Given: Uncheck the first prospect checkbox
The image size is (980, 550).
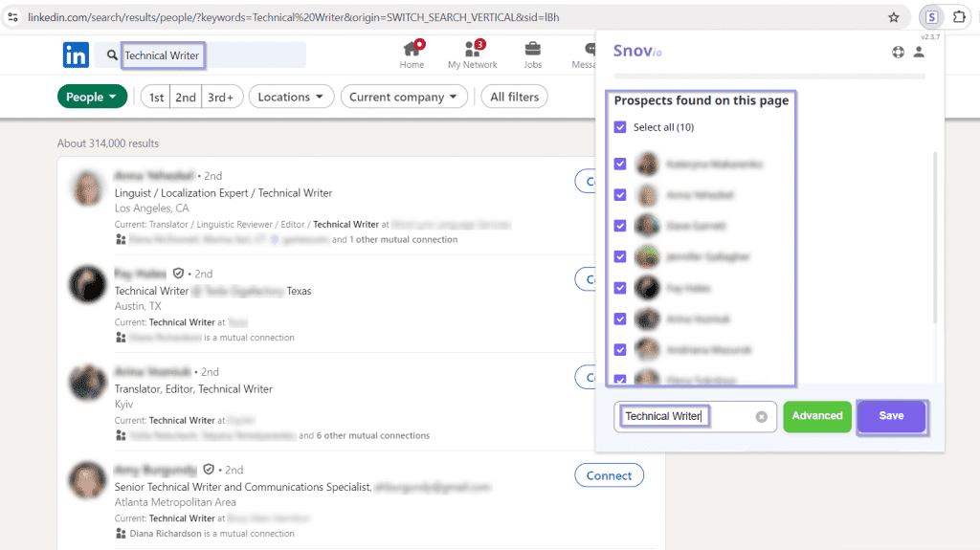Looking at the screenshot, I should 620,164.
